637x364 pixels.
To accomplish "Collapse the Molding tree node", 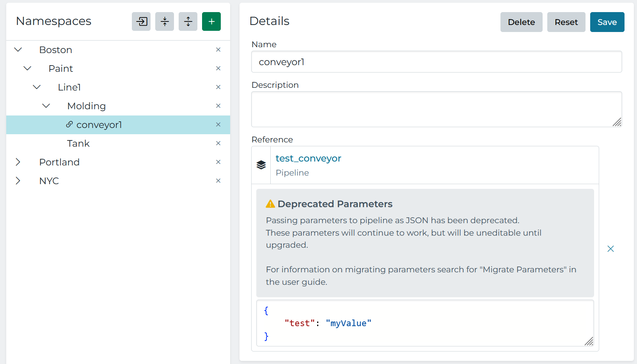I will (46, 106).
